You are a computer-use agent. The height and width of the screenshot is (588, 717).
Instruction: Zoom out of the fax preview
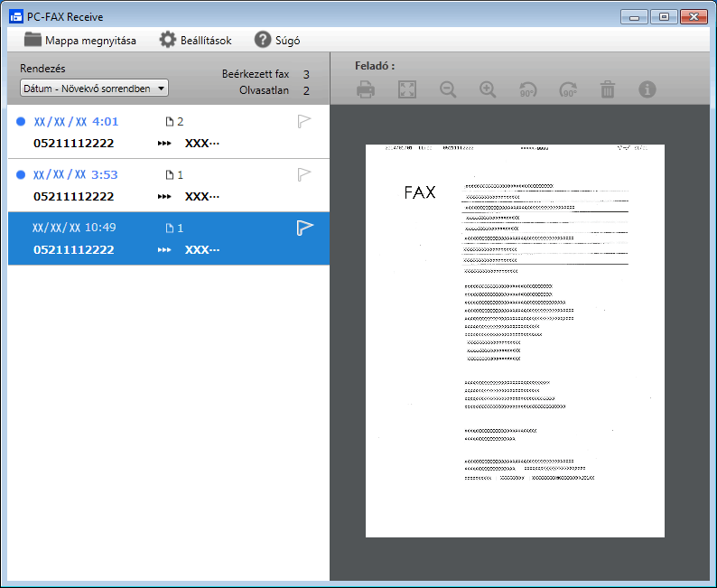click(x=448, y=89)
